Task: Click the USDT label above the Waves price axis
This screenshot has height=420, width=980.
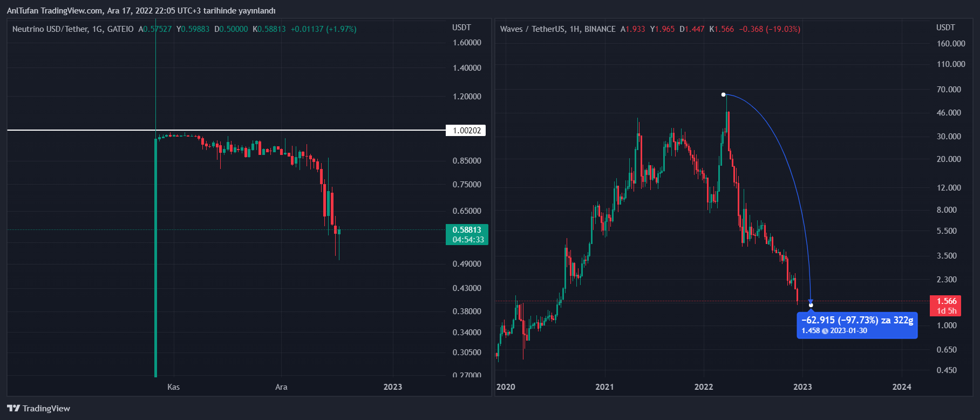Action: pyautogui.click(x=945, y=28)
